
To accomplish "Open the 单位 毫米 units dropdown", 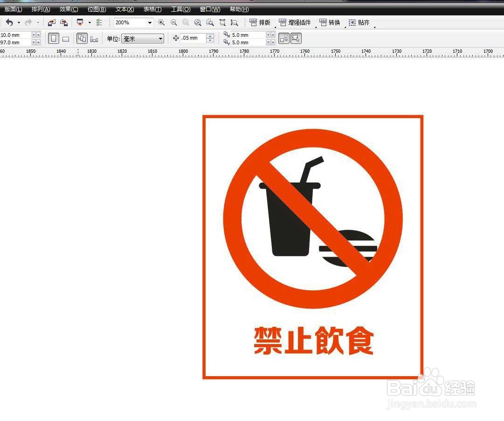I will (143, 39).
